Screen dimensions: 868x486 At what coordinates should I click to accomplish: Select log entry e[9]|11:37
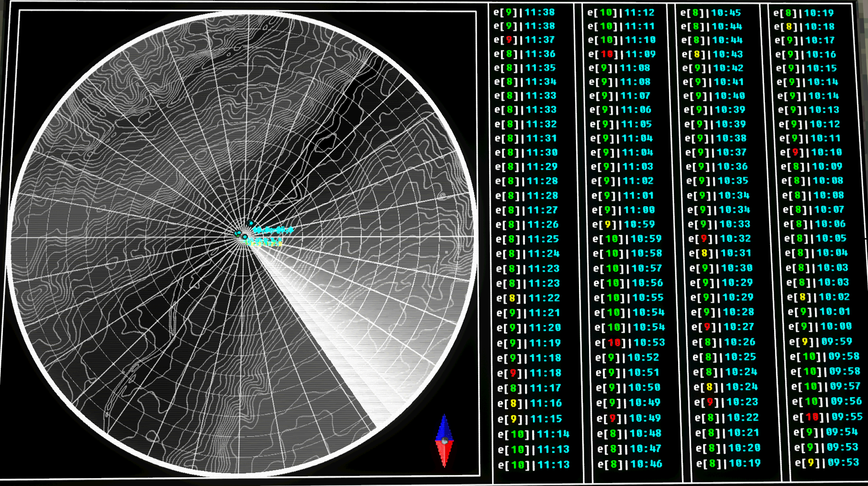click(524, 40)
